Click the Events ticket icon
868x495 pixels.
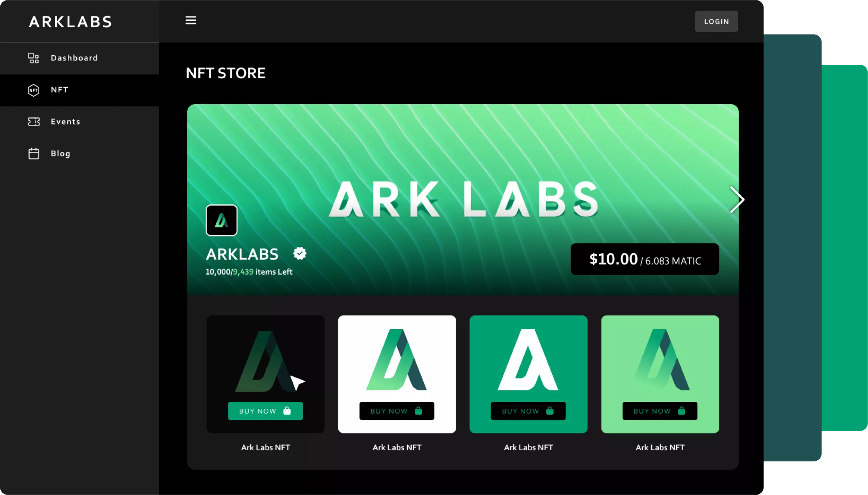pos(34,122)
